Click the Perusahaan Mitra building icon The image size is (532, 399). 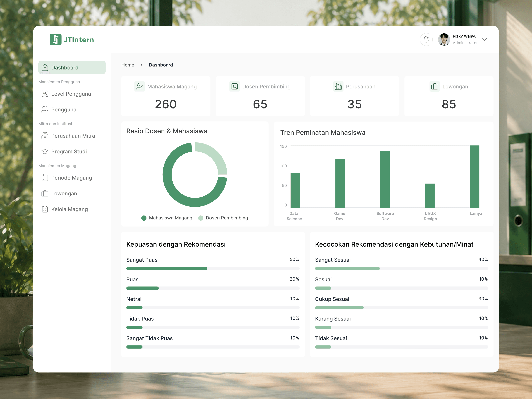(45, 136)
